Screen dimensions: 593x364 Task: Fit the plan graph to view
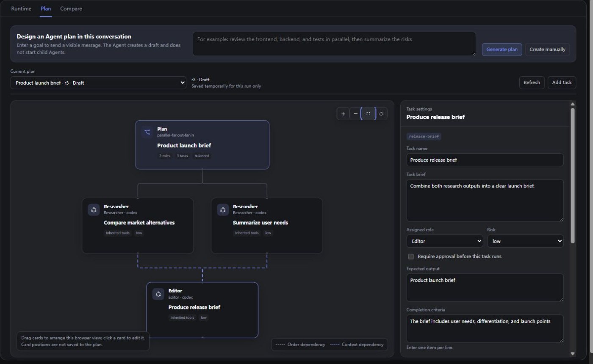pos(368,114)
